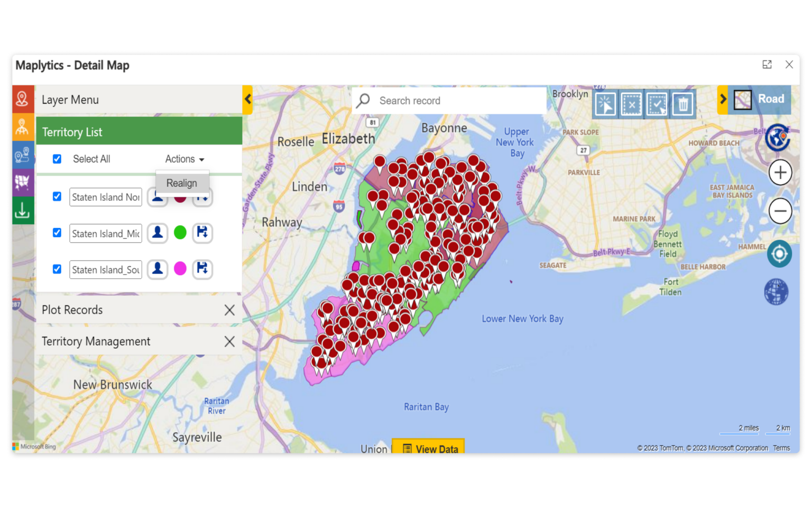
Task: Close the Plot Records section
Action: point(229,310)
